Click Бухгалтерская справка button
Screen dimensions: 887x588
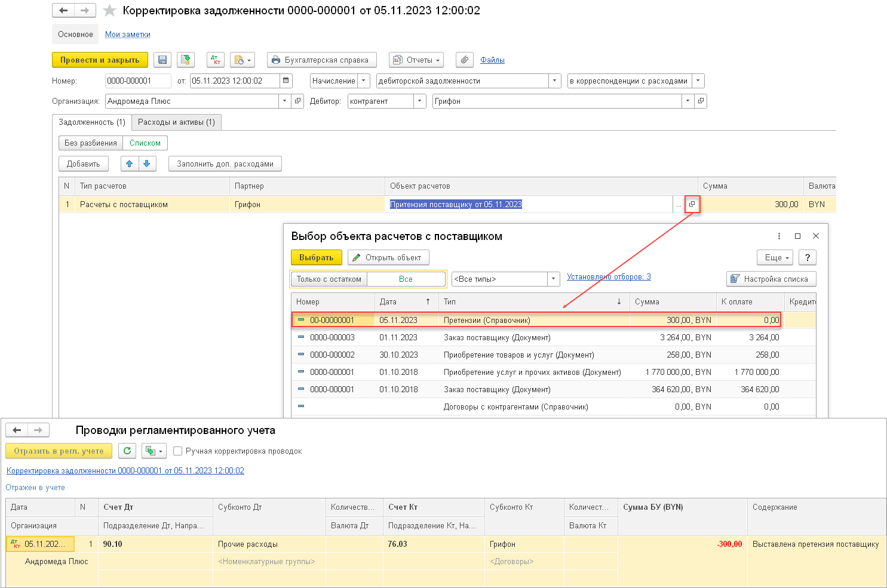pos(322,60)
